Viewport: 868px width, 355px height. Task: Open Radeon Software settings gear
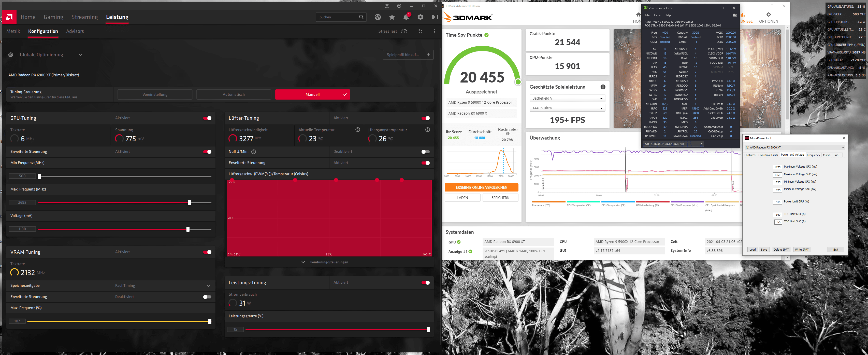tap(420, 17)
